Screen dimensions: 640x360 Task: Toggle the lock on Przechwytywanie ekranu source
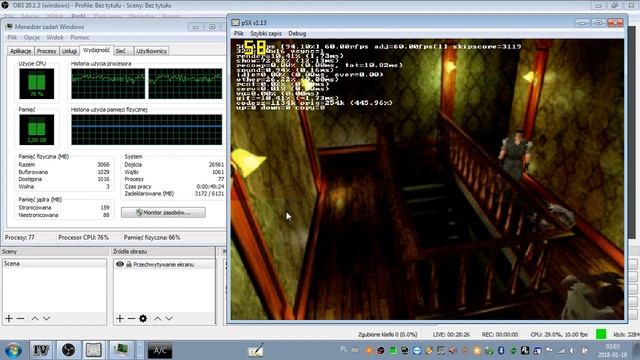129,264
